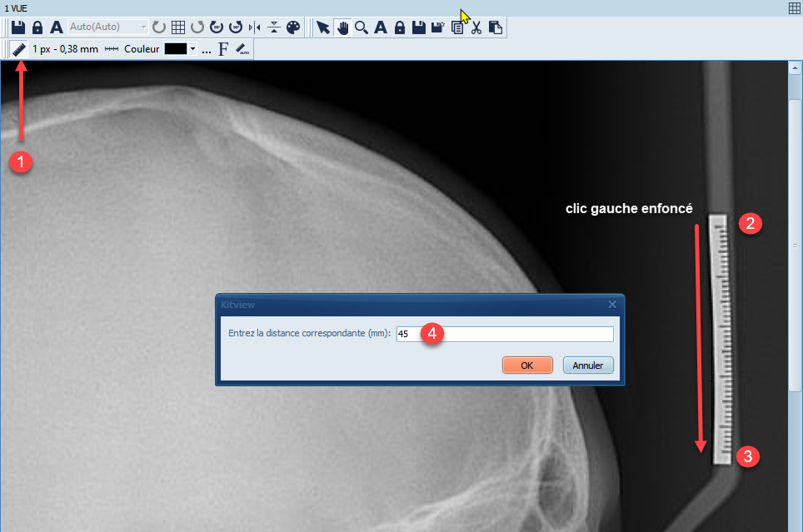The height and width of the screenshot is (532, 803).
Task: Click the hand pan tool
Action: (x=342, y=27)
